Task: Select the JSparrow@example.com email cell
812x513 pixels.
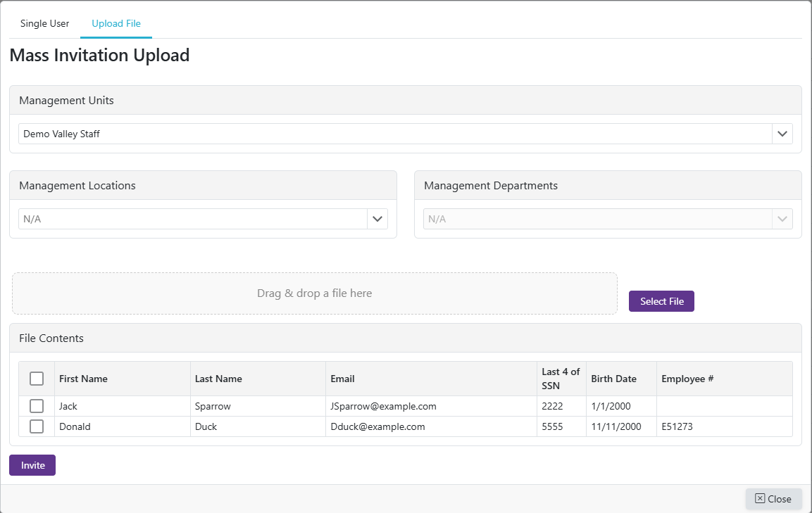Action: 383,406
